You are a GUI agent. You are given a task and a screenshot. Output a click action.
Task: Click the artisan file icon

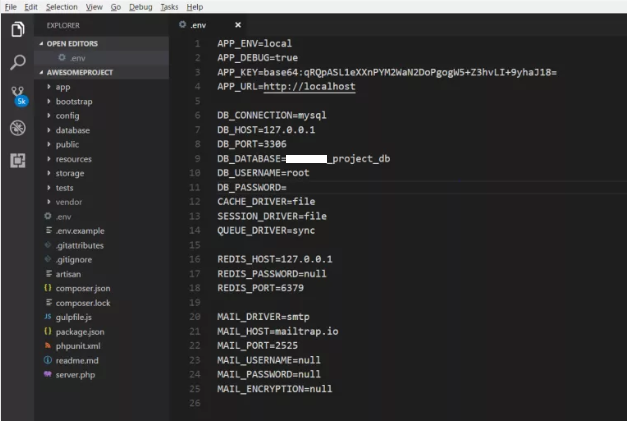(48, 273)
